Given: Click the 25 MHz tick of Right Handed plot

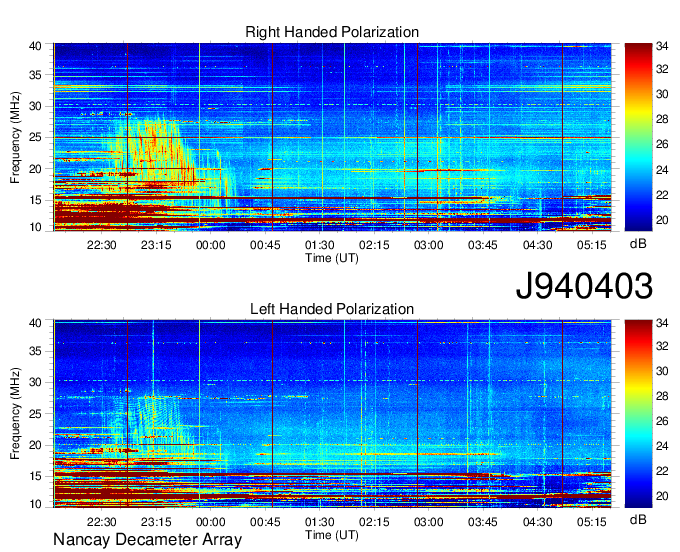Looking at the screenshot, I should 35,137.
